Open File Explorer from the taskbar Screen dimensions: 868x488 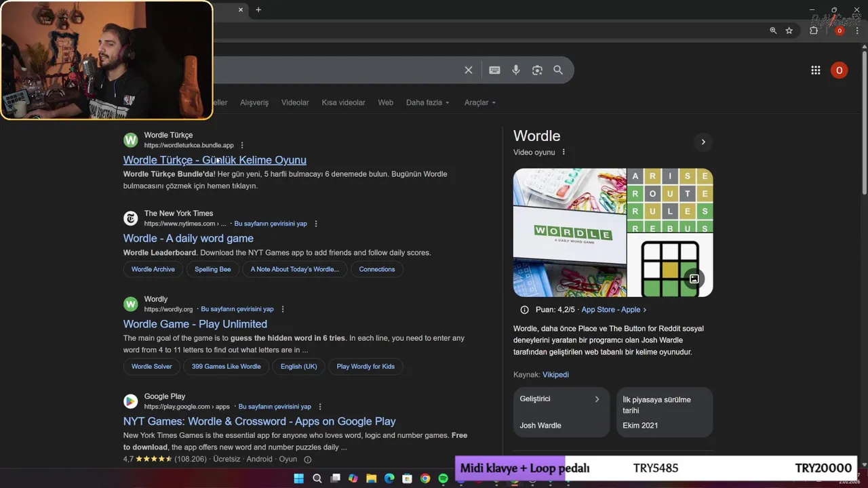[371, 479]
